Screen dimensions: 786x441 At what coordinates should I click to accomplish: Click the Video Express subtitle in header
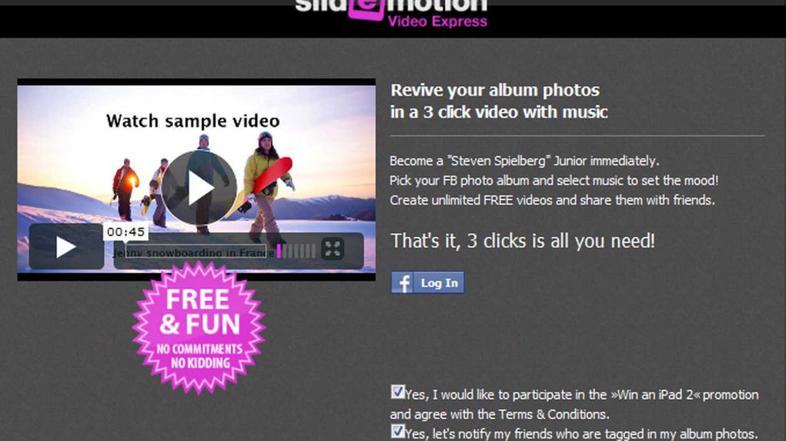click(x=437, y=22)
